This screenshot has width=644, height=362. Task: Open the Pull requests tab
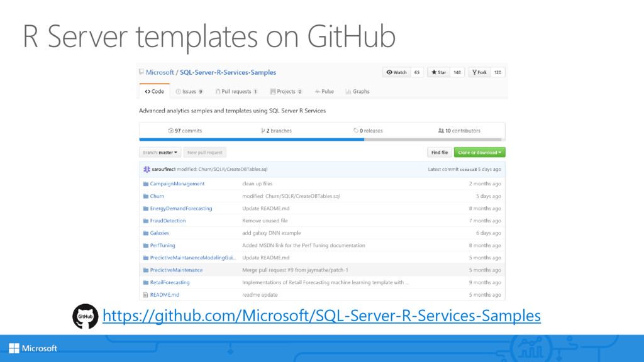[236, 92]
